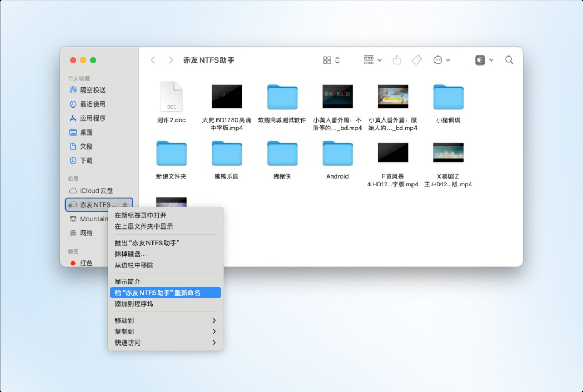Image resolution: width=583 pixels, height=392 pixels.
Task: Choose 从边栏中移除
Action: pos(165,265)
